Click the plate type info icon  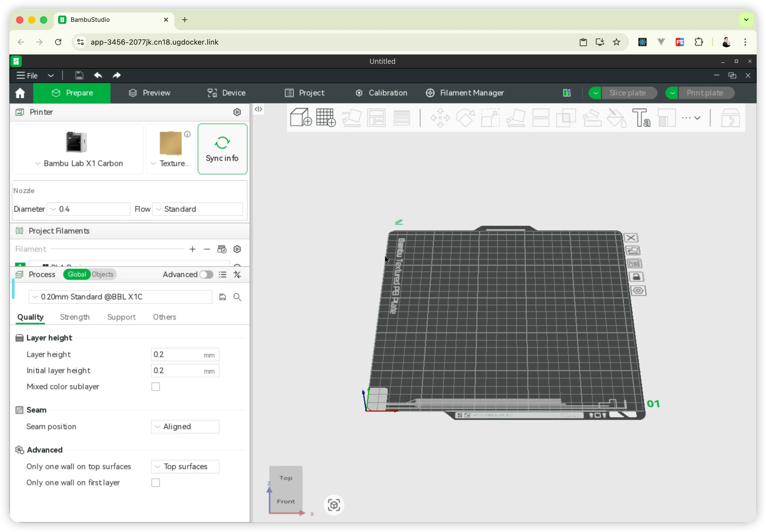(188, 134)
